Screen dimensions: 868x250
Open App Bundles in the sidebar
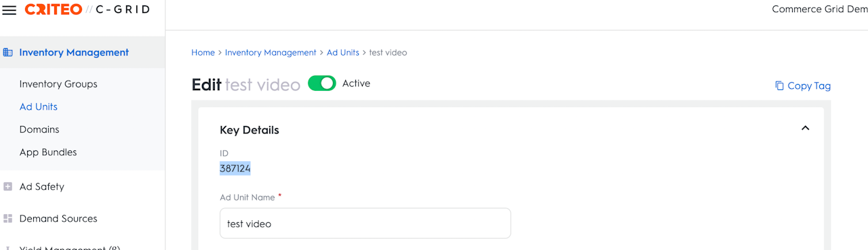[x=48, y=152]
